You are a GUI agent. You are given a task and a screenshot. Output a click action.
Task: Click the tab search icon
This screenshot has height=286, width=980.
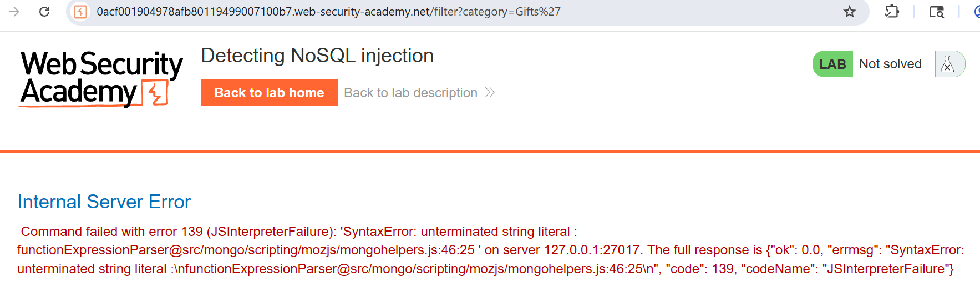tap(936, 12)
